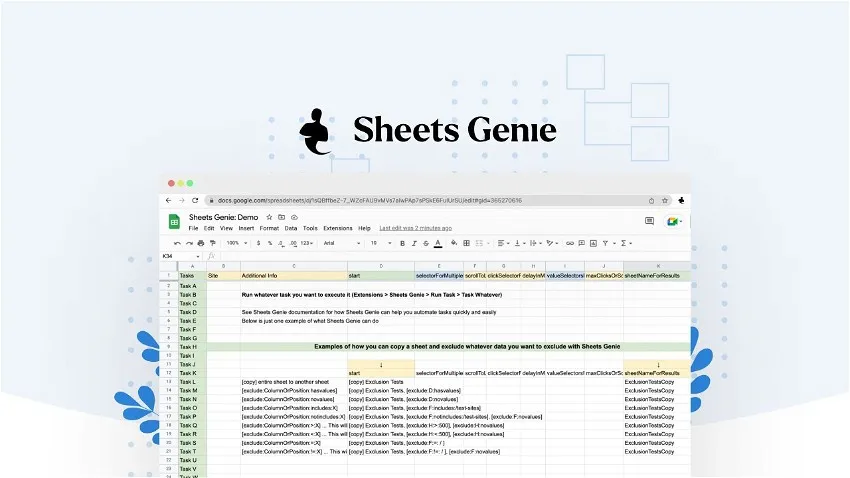Open the Fill color bucket

(454, 243)
